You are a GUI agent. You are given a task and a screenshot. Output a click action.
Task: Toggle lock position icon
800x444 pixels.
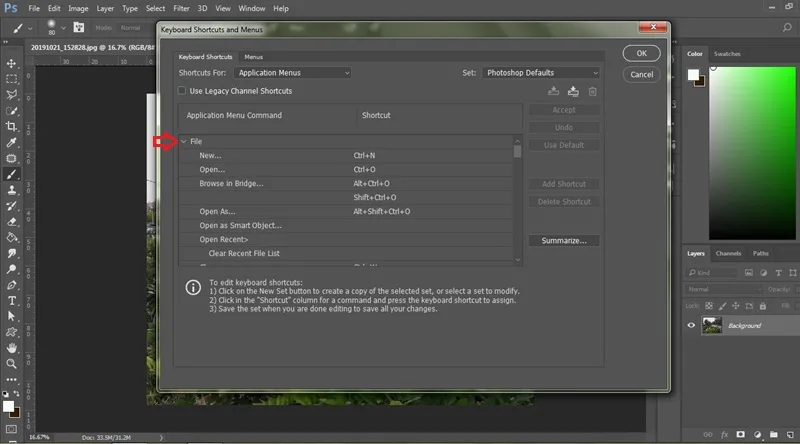[736, 306]
